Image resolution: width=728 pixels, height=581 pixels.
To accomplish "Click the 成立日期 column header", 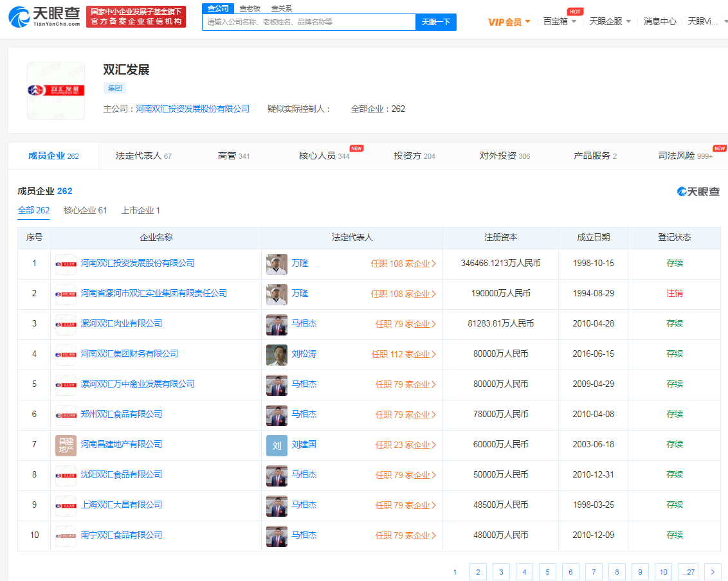I will pyautogui.click(x=593, y=238).
